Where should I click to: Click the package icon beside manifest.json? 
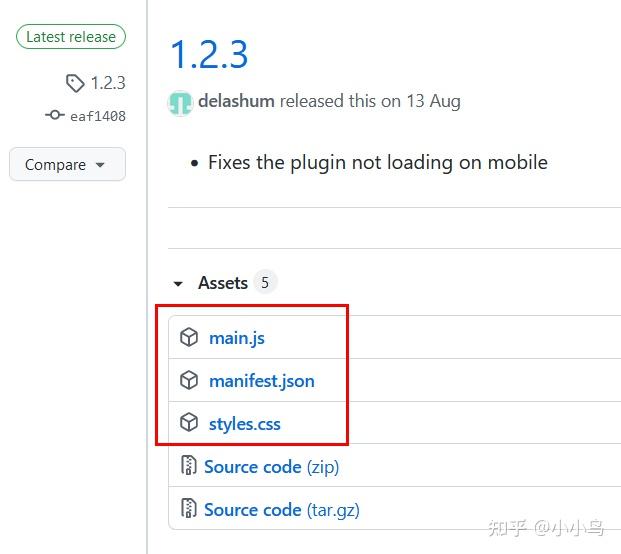coord(189,381)
